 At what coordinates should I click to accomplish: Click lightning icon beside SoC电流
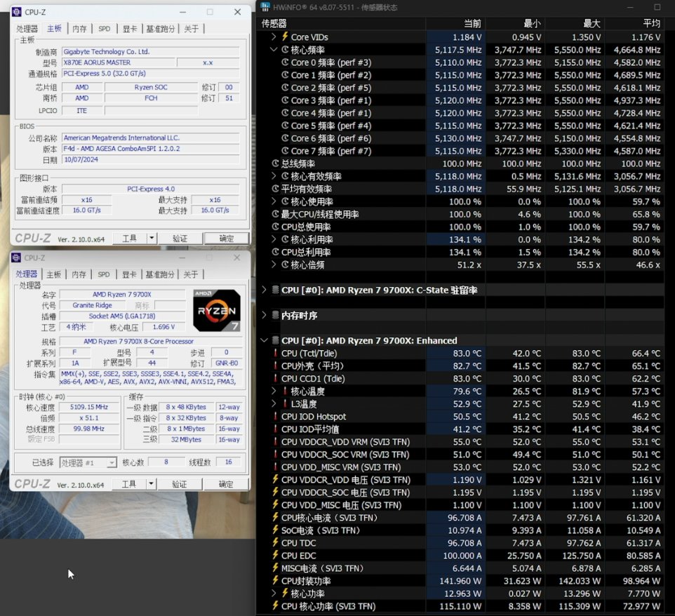276,530
